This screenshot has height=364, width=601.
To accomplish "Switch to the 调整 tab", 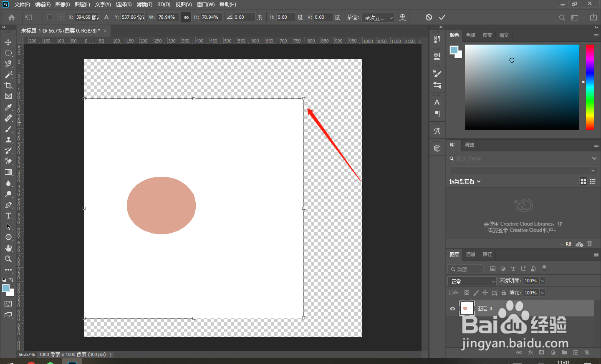I will click(x=470, y=145).
